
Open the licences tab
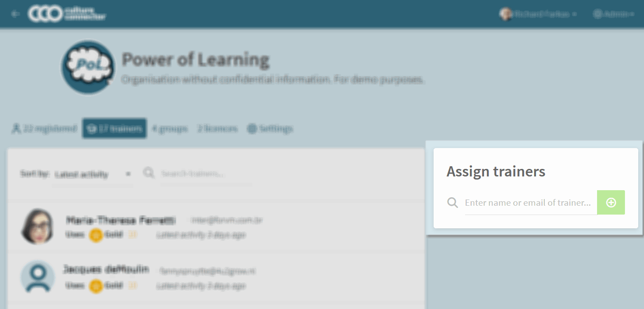click(x=217, y=129)
